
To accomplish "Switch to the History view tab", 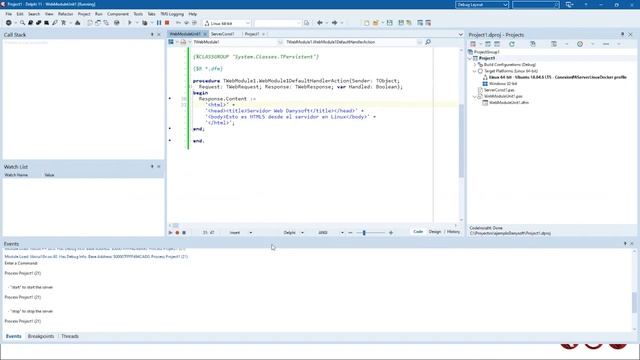I will point(453,231).
